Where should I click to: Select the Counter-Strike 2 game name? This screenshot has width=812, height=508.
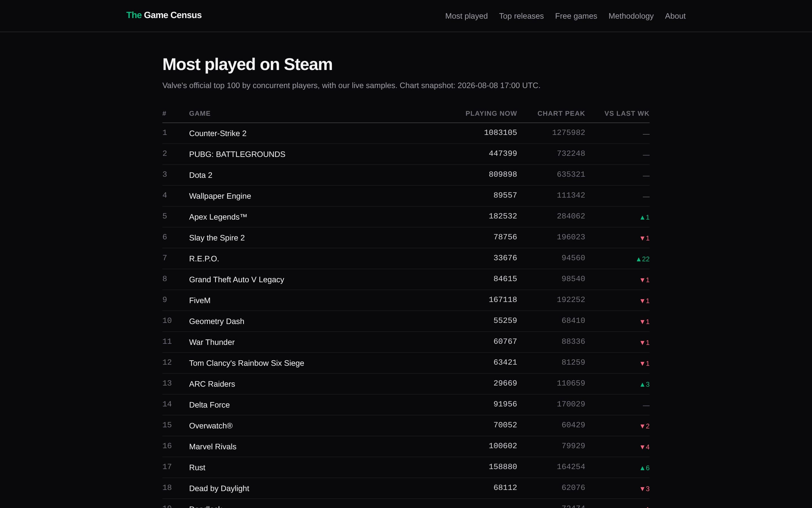(x=218, y=133)
